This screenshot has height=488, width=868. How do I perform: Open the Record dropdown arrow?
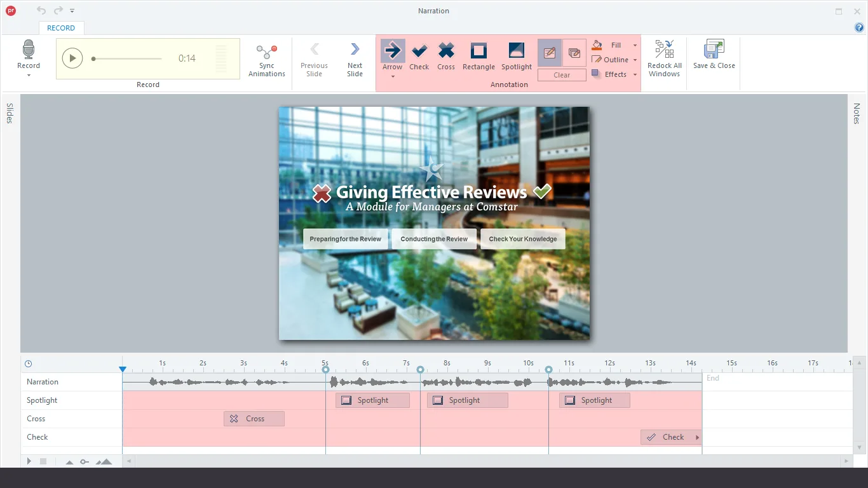pyautogui.click(x=29, y=76)
